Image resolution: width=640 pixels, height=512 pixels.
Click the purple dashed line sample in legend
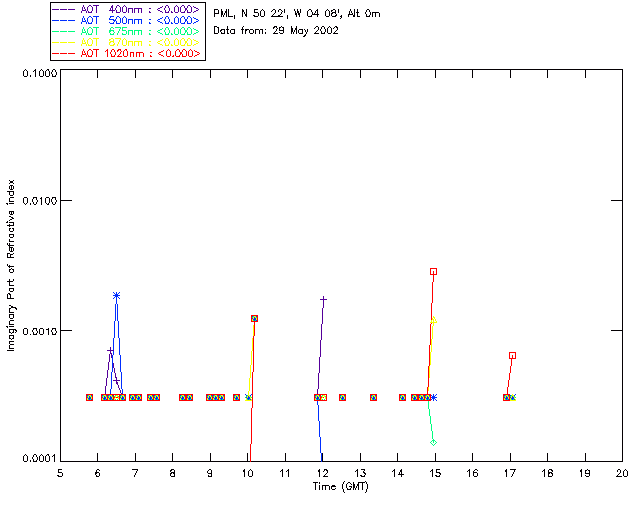click(x=64, y=9)
